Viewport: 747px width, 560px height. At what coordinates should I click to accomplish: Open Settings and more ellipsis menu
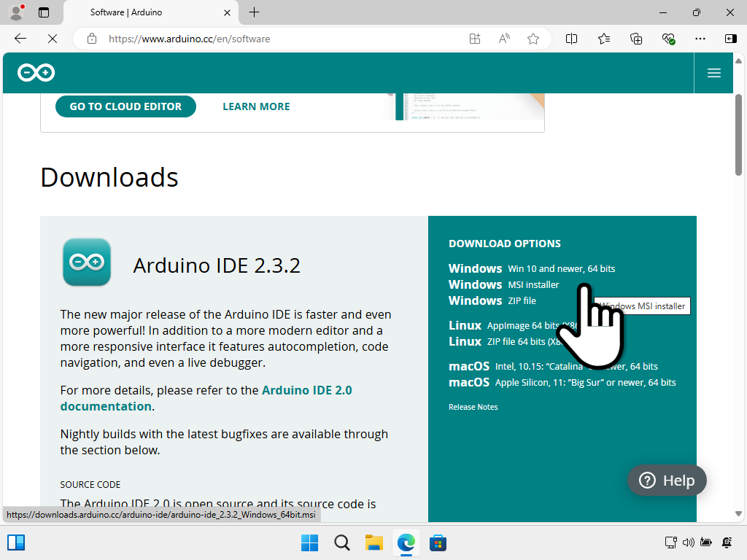pyautogui.click(x=700, y=39)
